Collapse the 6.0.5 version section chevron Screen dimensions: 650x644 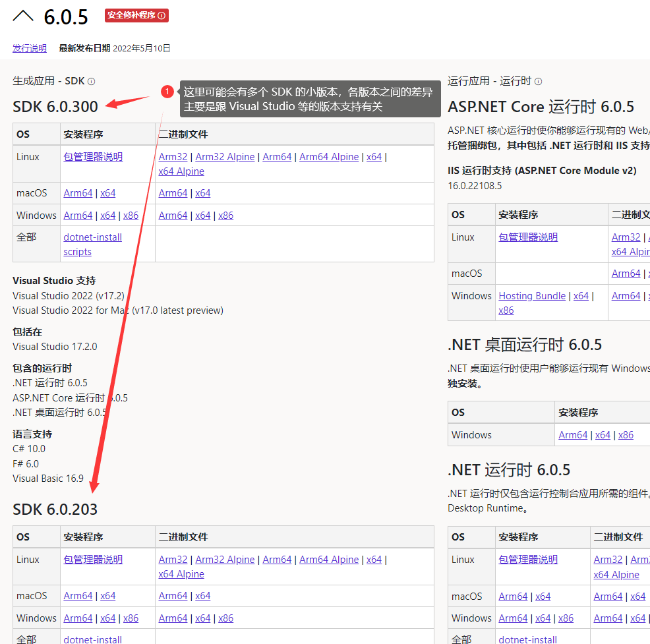[22, 16]
